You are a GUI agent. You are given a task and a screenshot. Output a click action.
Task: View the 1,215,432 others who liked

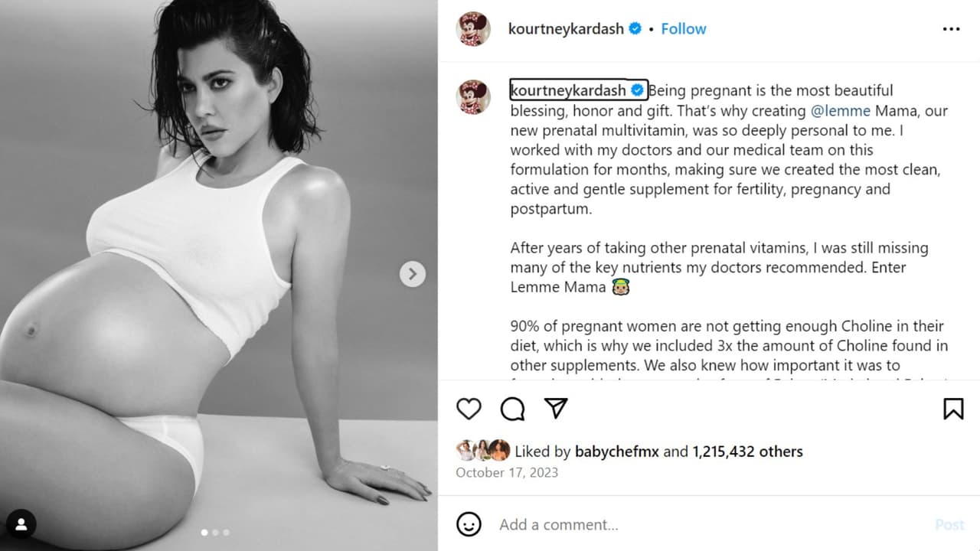(746, 452)
